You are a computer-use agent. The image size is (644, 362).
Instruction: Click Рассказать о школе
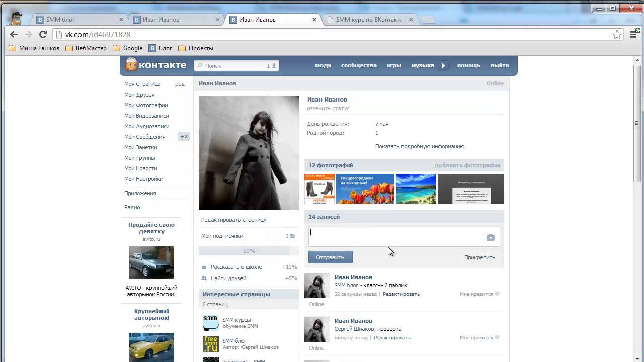click(x=236, y=267)
